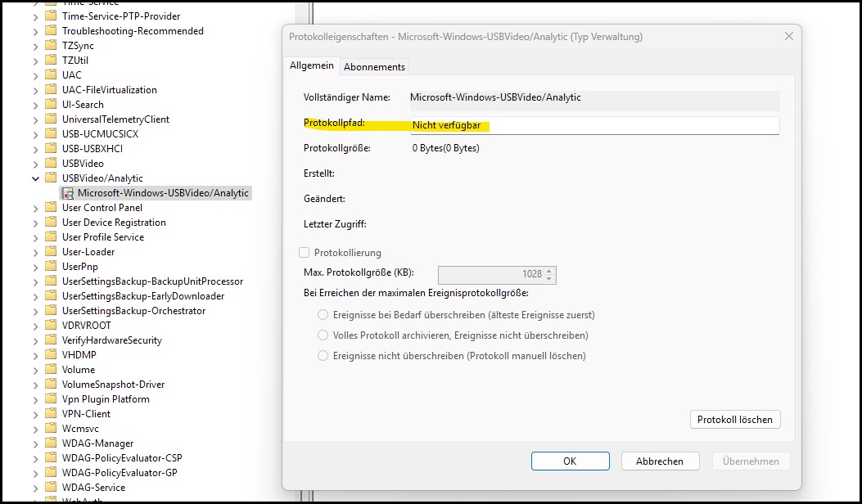
Task: Expand the Time-Service-PTP-Provider node
Action: (x=36, y=16)
